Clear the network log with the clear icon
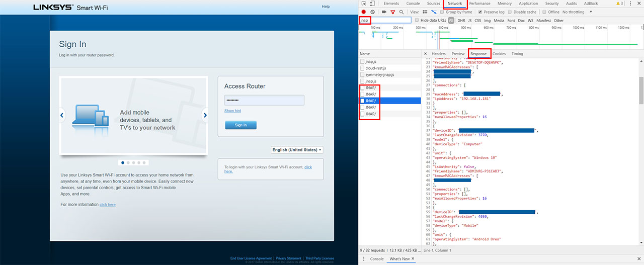 [x=372, y=12]
